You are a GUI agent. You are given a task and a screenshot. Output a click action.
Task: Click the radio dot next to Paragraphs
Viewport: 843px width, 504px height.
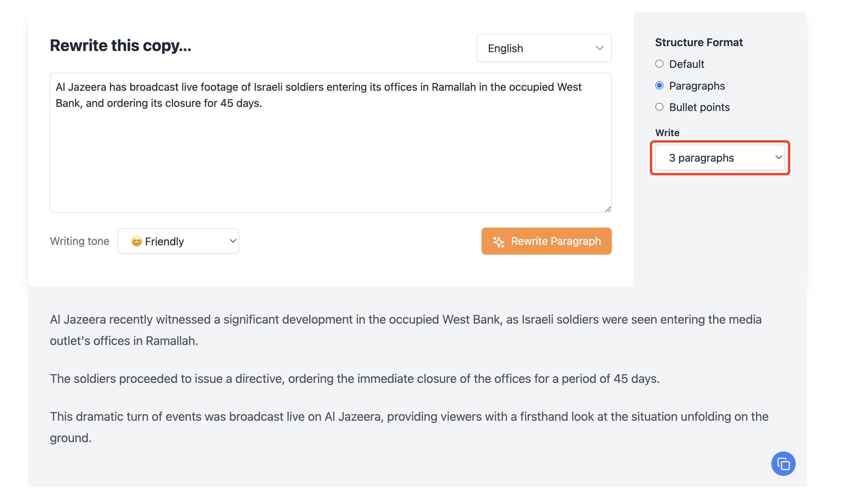[x=659, y=85]
